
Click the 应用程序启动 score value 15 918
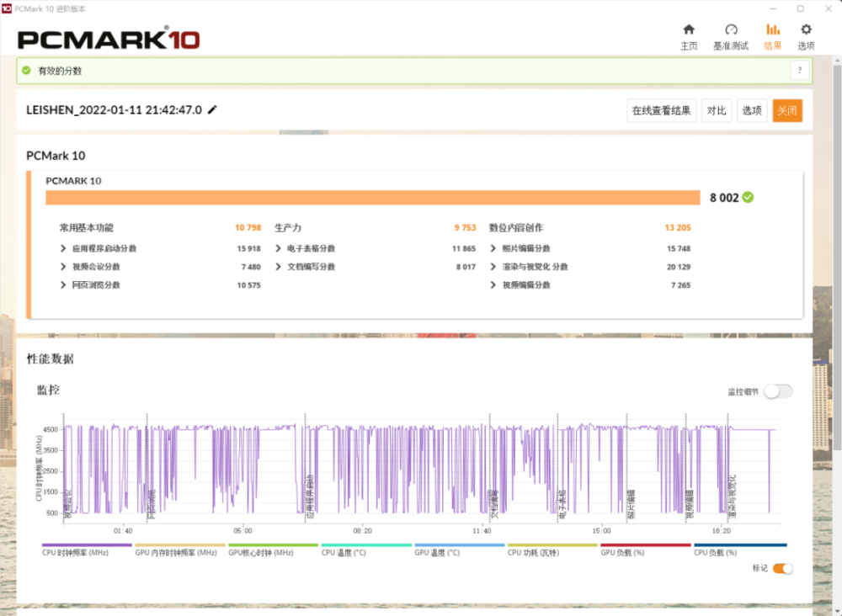[x=248, y=248]
